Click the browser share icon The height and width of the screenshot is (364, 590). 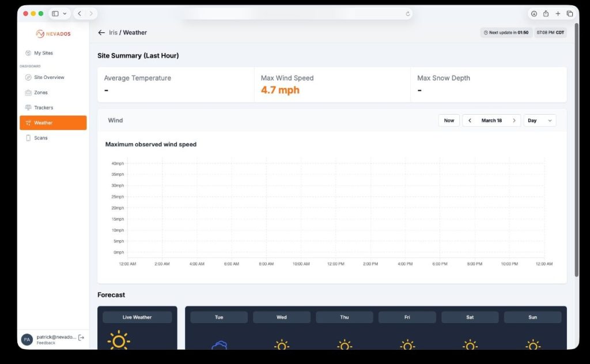(546, 14)
